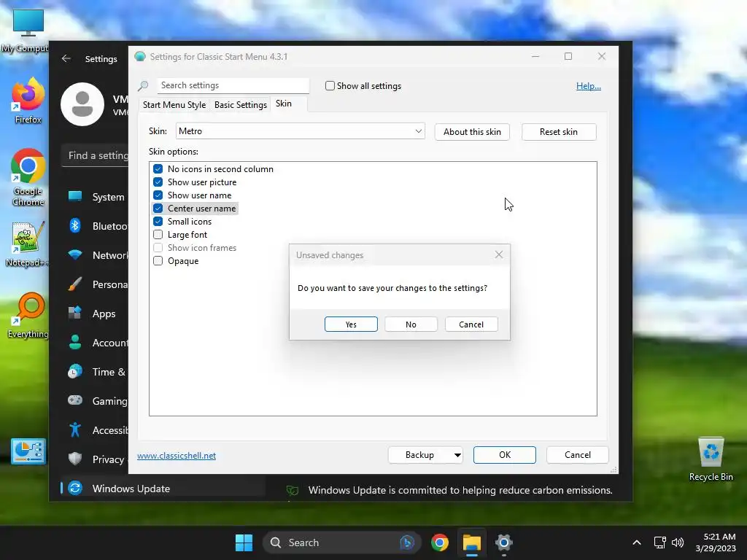Click OK in Classic Start Menu settings
Screen dimensions: 747x560
(505, 455)
